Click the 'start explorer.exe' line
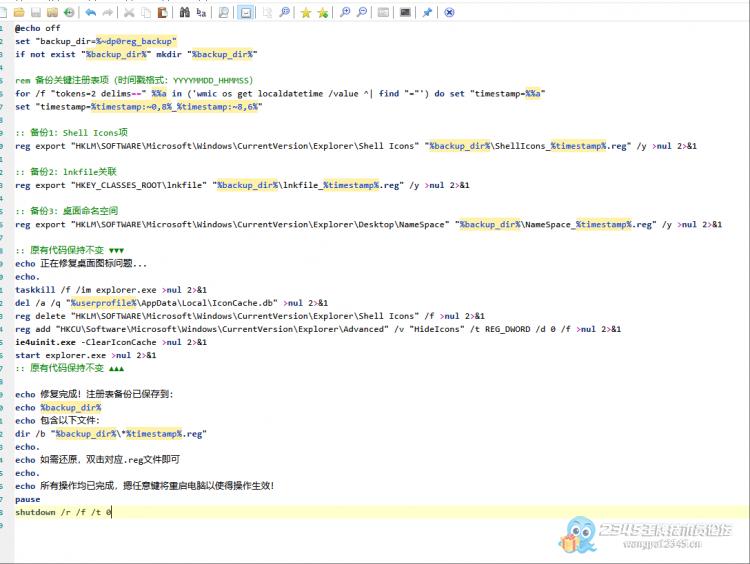The width and height of the screenshot is (750, 564). (86, 355)
